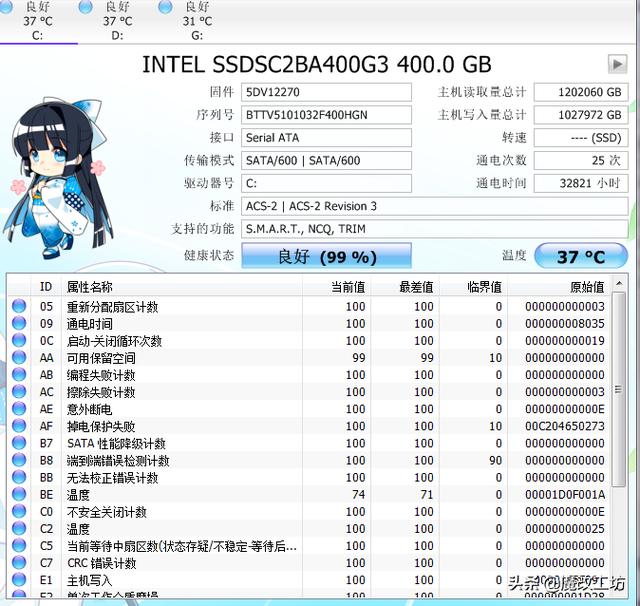
Task: Click the firmware field 5DV12270
Action: (x=327, y=92)
